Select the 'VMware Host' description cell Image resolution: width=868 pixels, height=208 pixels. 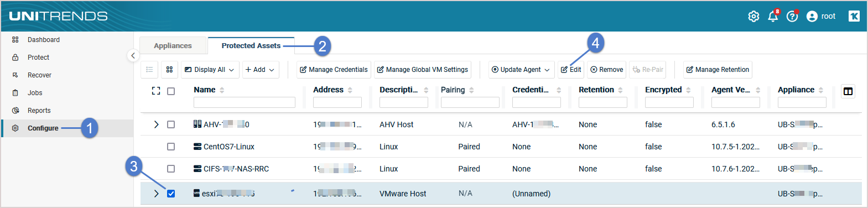click(x=403, y=194)
